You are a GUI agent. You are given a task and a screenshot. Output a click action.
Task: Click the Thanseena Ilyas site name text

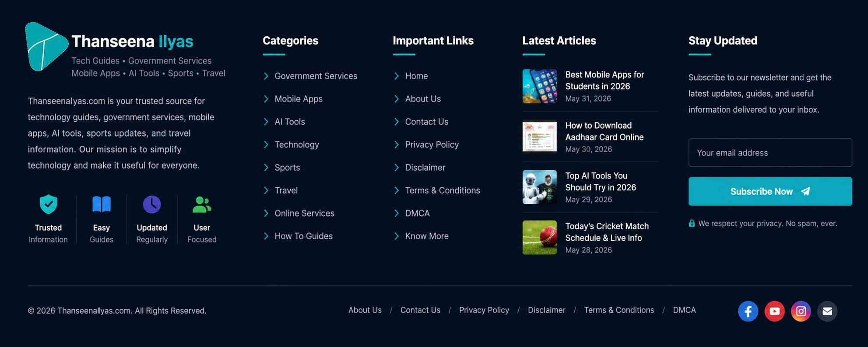point(132,42)
